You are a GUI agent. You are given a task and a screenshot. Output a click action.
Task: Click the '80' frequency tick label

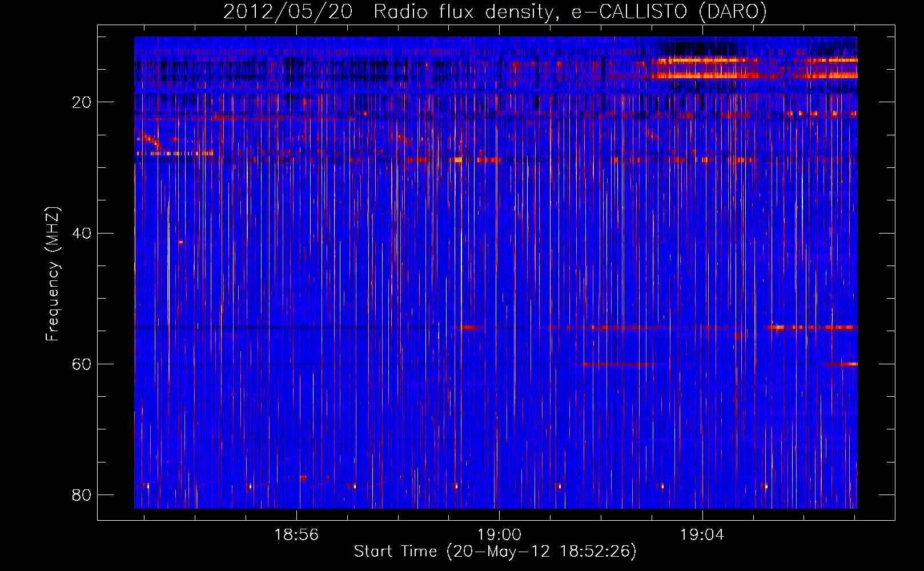pos(82,495)
